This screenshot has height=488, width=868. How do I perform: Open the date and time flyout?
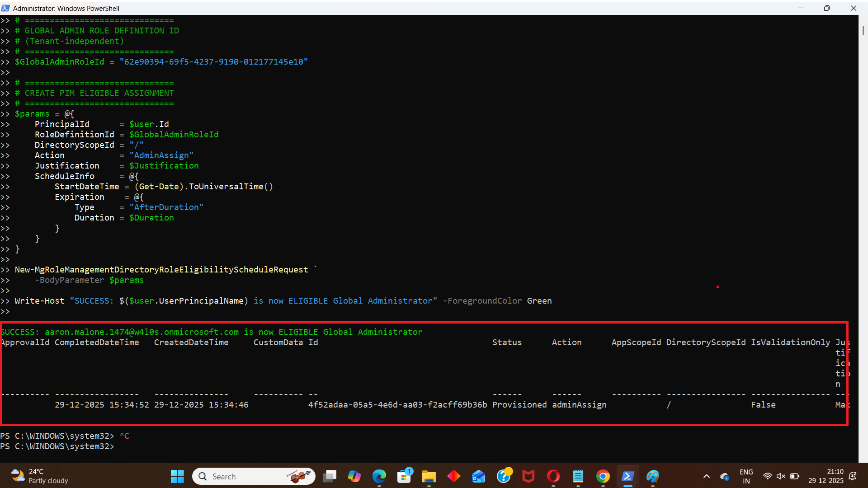coord(826,476)
